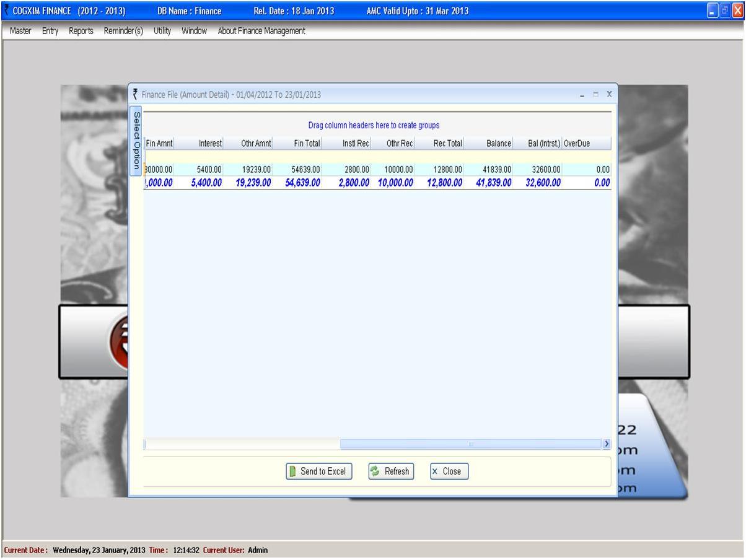Click the Instl Rec column header

pos(346,144)
